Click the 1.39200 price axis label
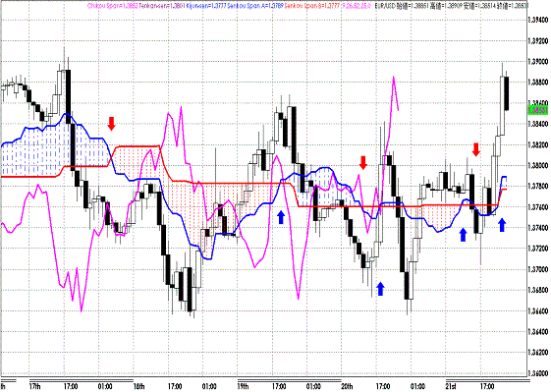Screen dimensions: 551x392 click(x=538, y=41)
